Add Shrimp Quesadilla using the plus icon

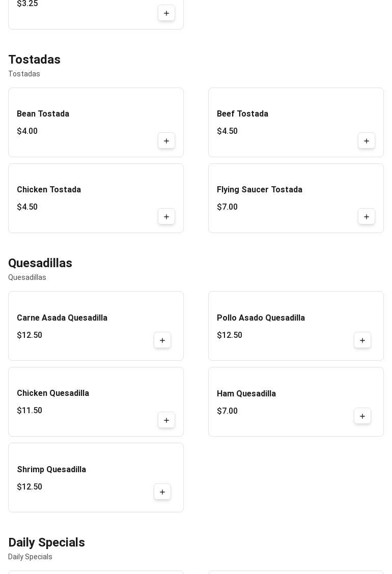tap(162, 492)
